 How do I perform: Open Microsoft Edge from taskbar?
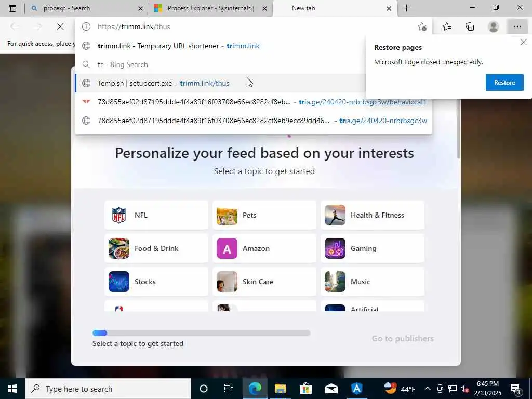[255, 389]
